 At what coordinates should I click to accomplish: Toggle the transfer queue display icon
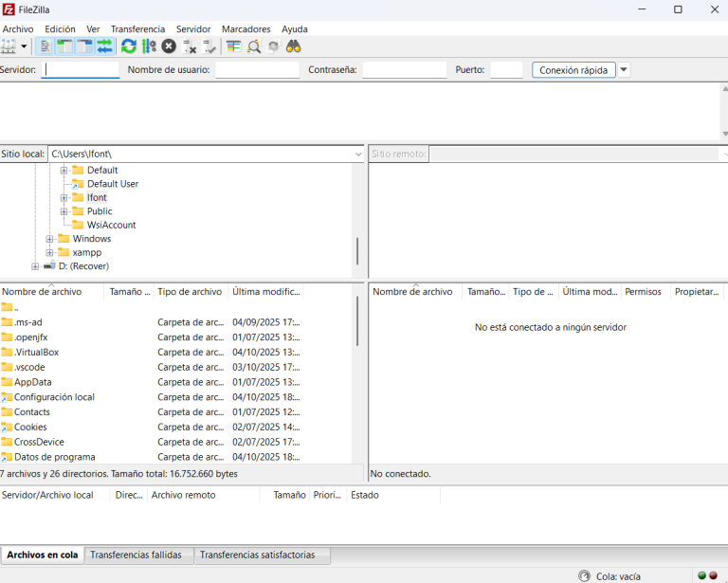104,46
